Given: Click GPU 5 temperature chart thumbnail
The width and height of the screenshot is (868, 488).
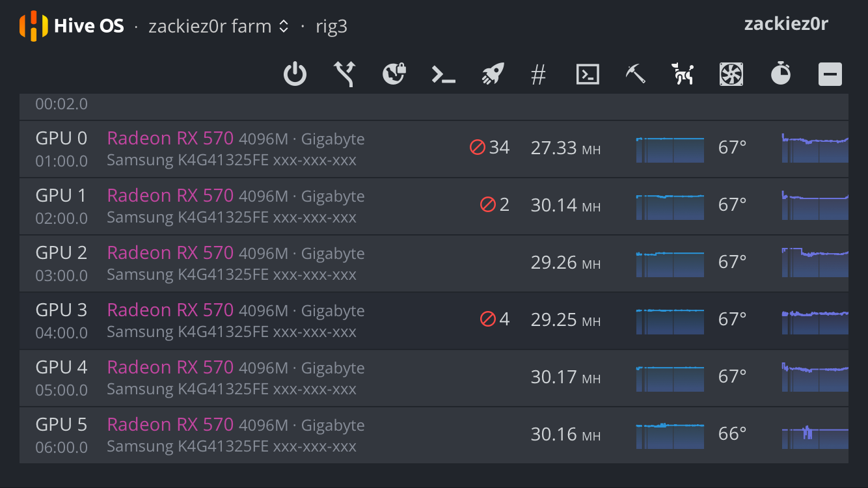Looking at the screenshot, I should click(x=815, y=433).
